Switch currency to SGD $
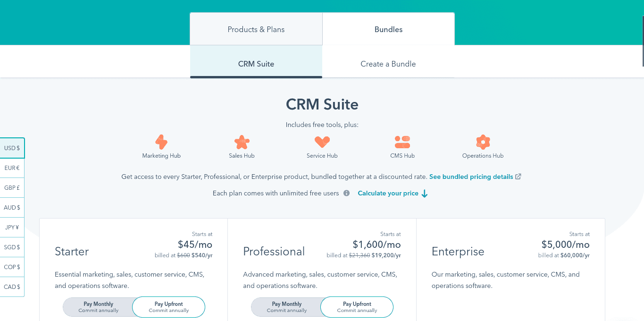This screenshot has height=321, width=644. click(12, 247)
